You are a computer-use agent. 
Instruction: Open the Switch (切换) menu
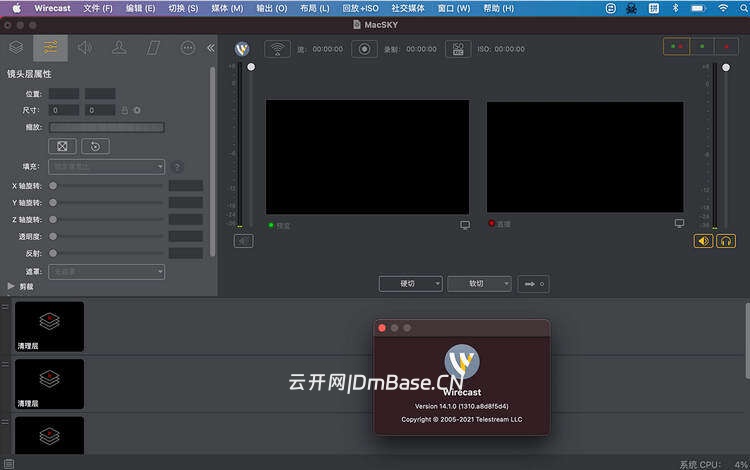183,8
